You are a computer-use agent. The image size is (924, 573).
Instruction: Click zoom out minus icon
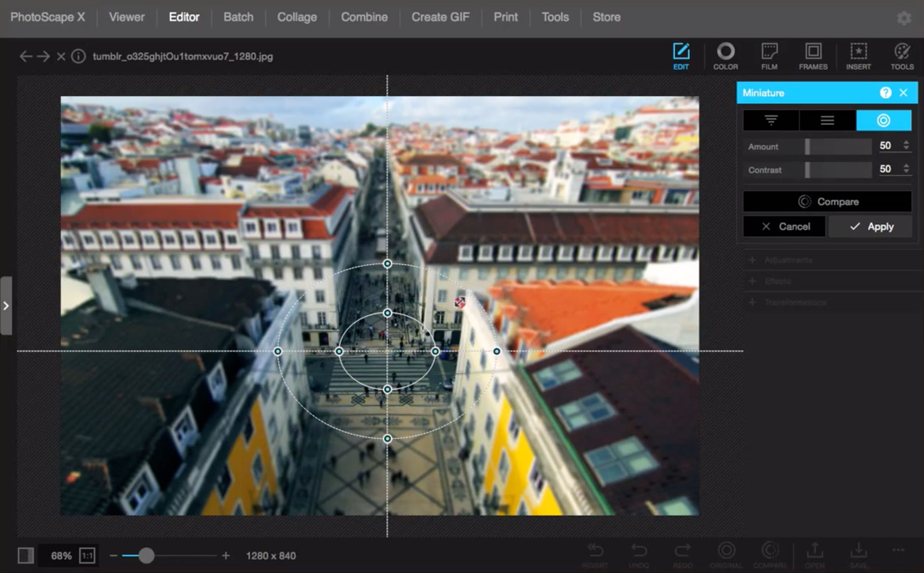pos(114,556)
